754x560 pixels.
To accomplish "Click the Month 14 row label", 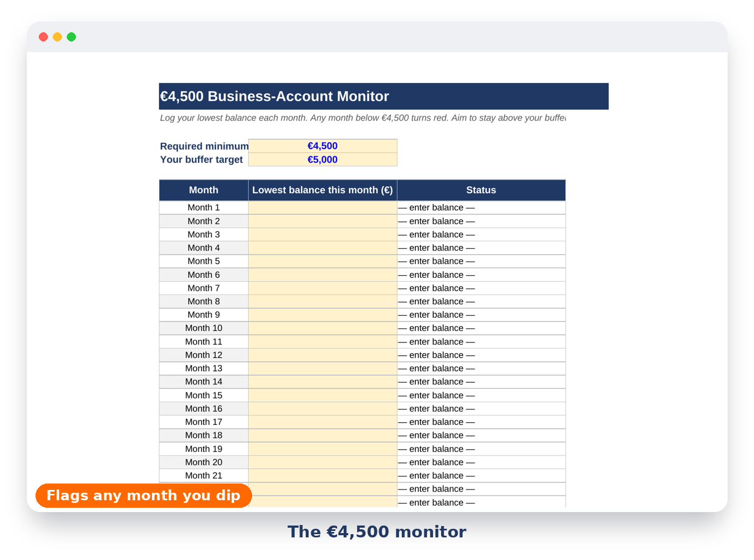I will click(x=204, y=382).
